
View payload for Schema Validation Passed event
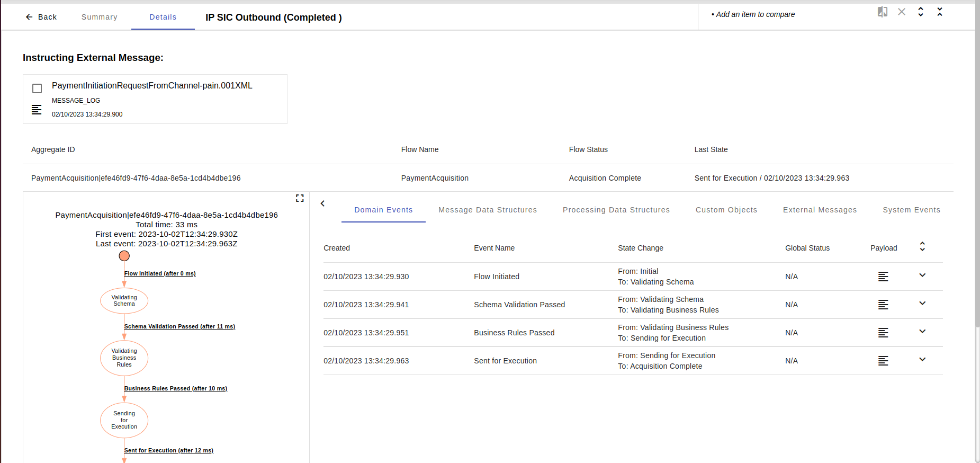[883, 305]
